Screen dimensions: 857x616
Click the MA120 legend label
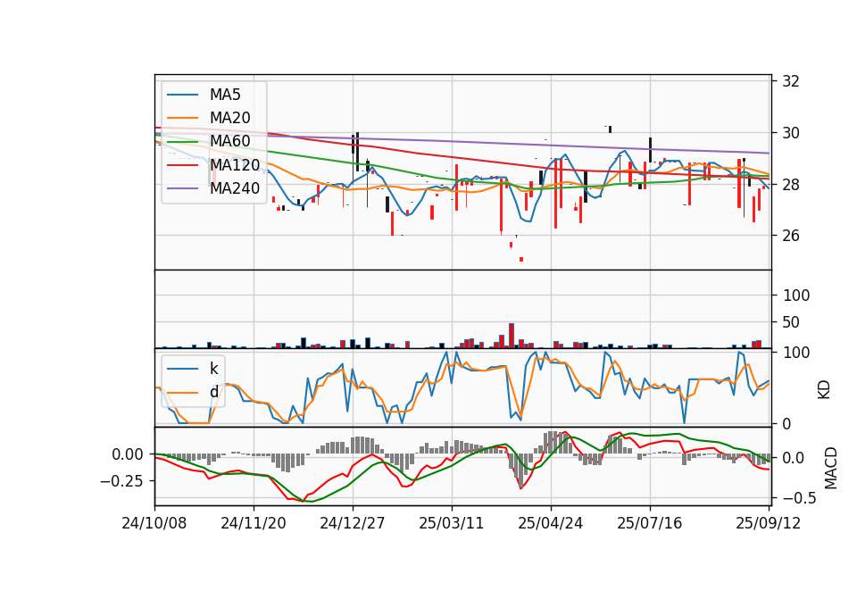click(235, 164)
